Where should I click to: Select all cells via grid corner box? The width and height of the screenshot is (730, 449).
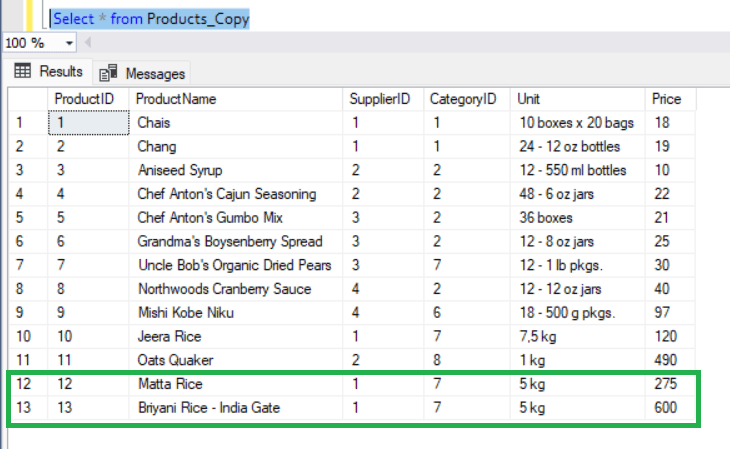27,99
